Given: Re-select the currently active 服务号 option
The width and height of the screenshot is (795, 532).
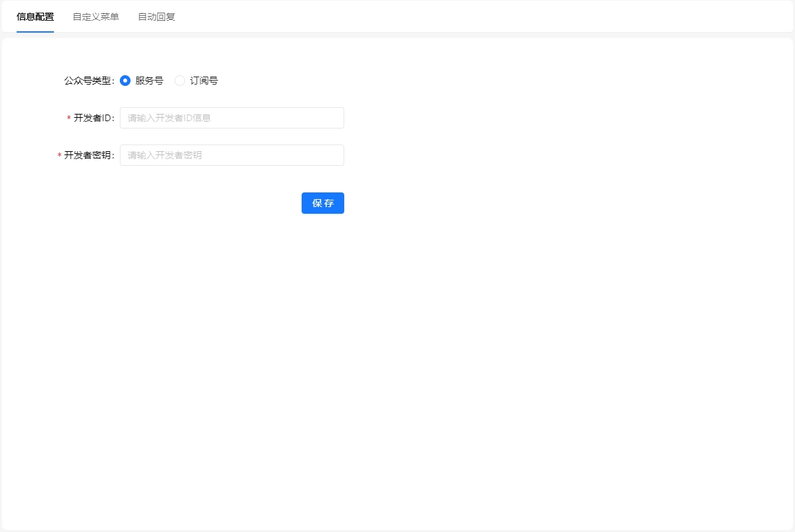Looking at the screenshot, I should pyautogui.click(x=125, y=80).
